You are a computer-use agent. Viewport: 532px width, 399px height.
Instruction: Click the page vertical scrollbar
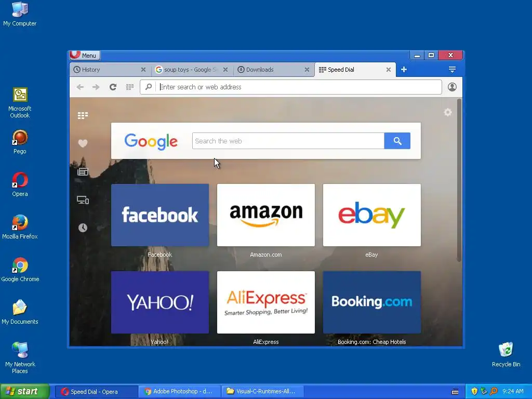click(459, 180)
